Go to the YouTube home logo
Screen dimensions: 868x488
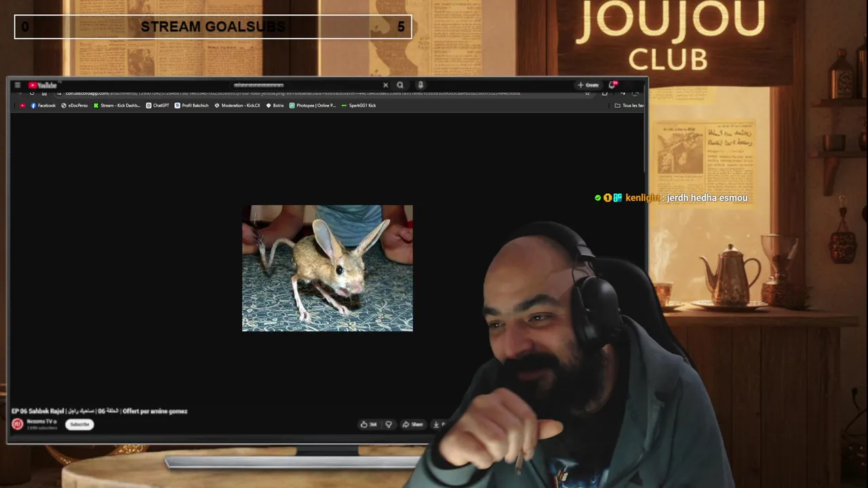point(43,85)
